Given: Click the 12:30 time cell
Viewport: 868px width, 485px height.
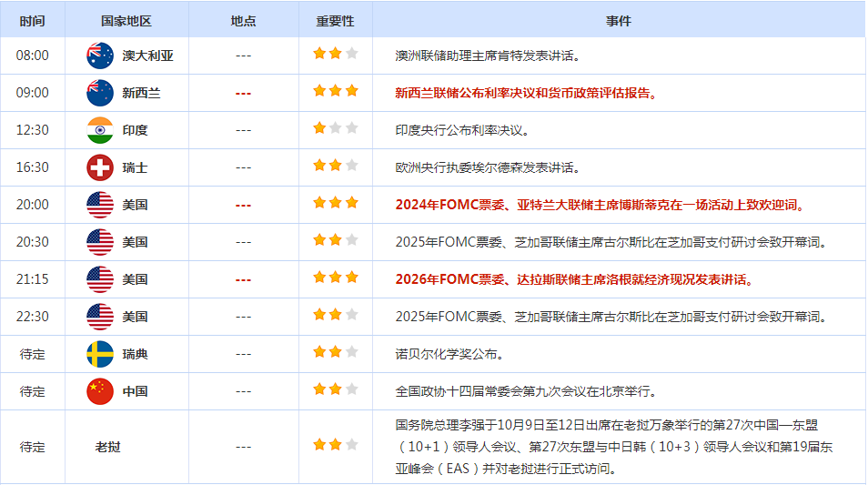Looking at the screenshot, I should [32, 130].
